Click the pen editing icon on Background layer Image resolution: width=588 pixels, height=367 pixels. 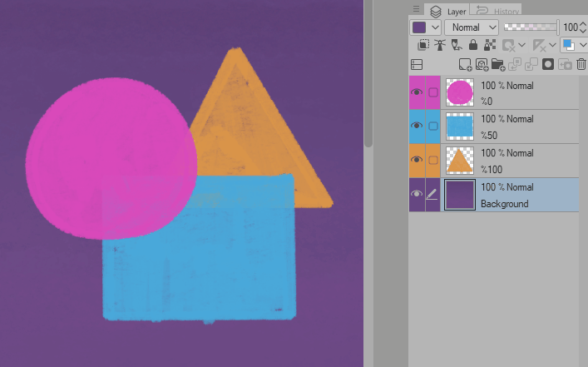click(432, 194)
